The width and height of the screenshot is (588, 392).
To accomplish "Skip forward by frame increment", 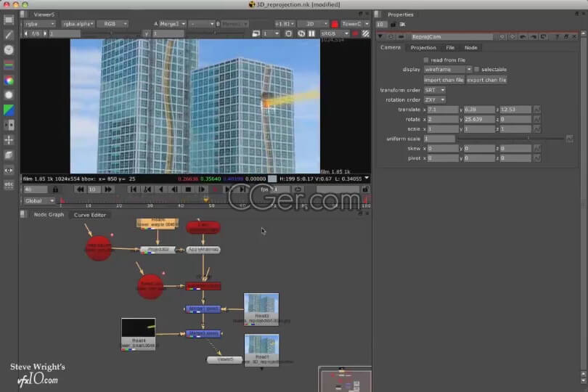I will click(108, 189).
